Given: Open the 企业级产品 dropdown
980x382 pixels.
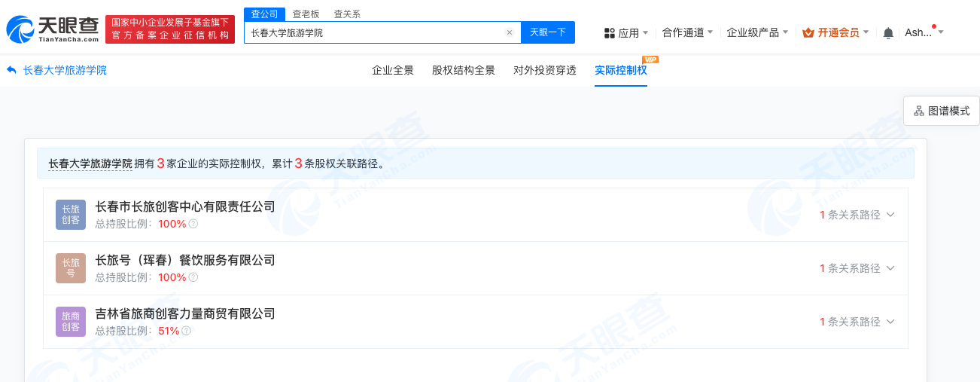Looking at the screenshot, I should tap(758, 32).
